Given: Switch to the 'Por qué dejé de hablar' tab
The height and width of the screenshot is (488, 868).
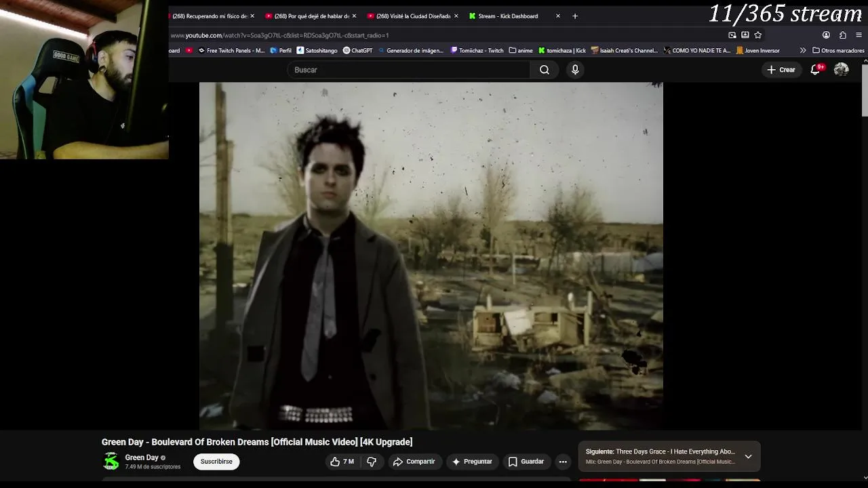Looking at the screenshot, I should pos(311,16).
